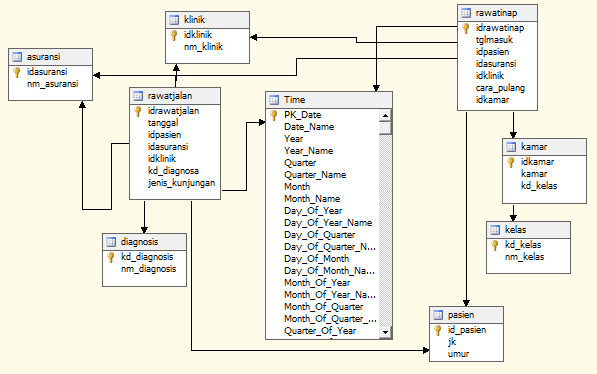597x374 pixels.
Task: Select the rawatinap table title bar
Action: click(497, 13)
